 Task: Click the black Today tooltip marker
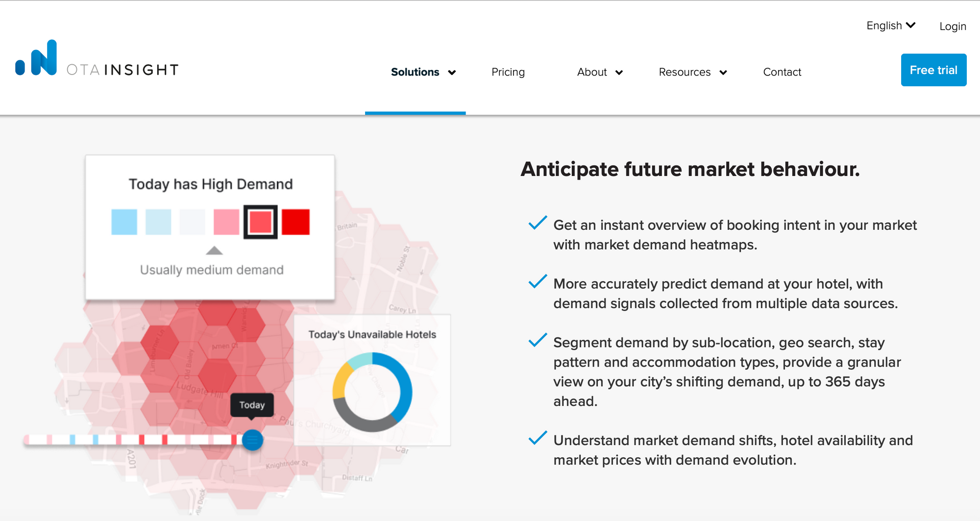click(252, 406)
